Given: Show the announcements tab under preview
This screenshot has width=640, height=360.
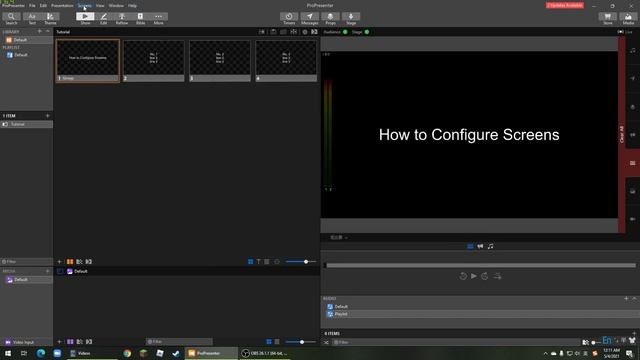Looking at the screenshot, I should tap(480, 246).
